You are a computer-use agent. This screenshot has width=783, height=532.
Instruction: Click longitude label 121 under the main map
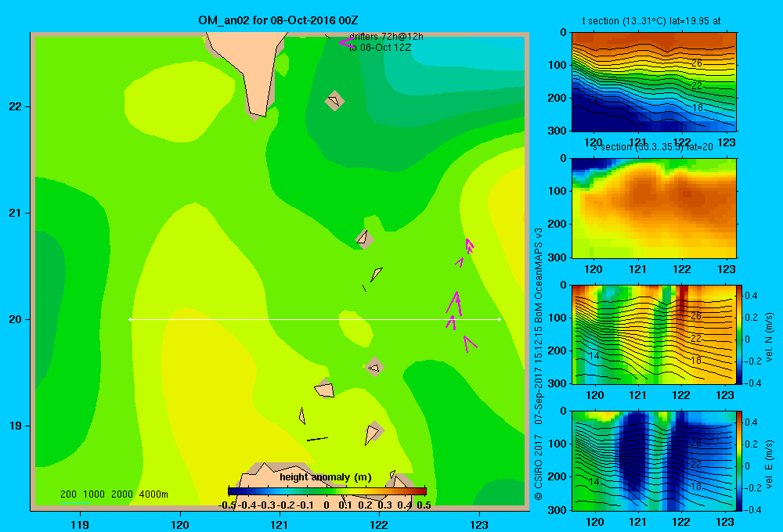280,524
